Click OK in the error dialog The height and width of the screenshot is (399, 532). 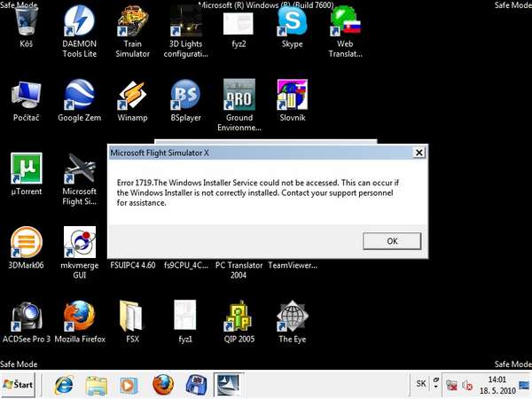(x=391, y=240)
